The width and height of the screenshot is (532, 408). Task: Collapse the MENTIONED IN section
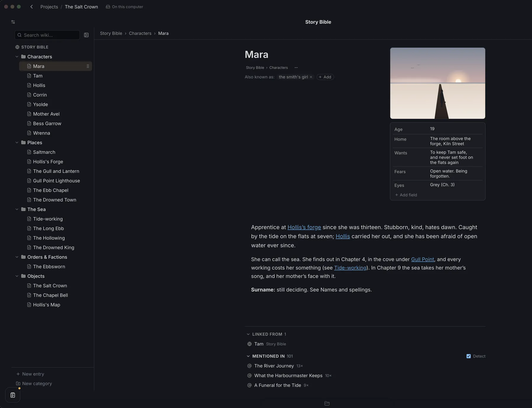point(248,356)
